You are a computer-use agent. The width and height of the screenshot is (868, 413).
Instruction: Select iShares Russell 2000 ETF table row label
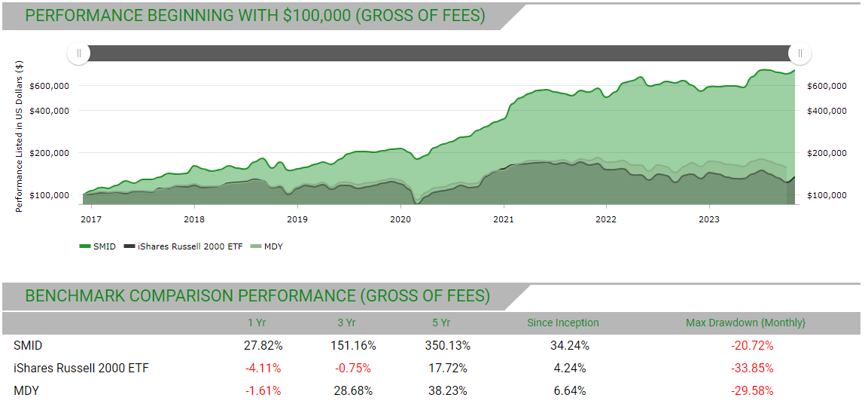click(81, 369)
